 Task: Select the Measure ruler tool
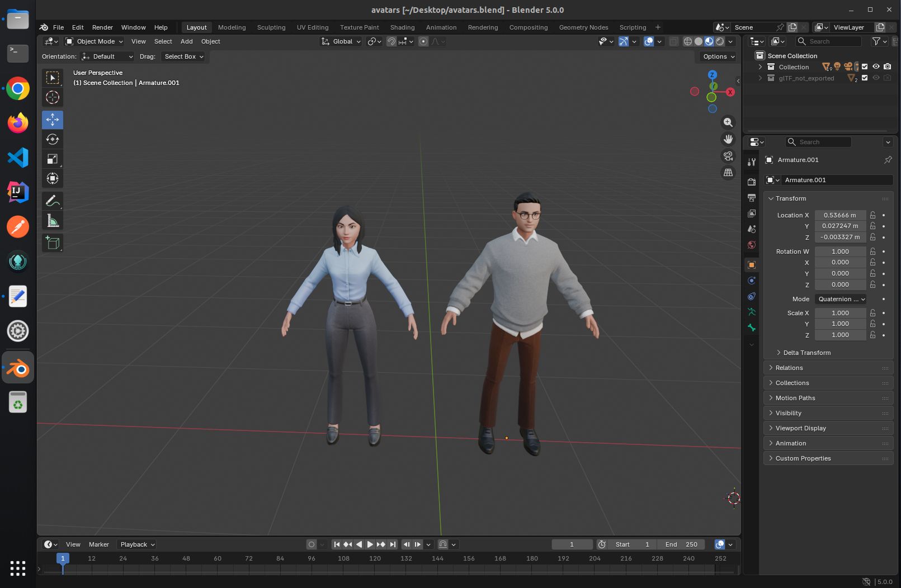(x=53, y=221)
